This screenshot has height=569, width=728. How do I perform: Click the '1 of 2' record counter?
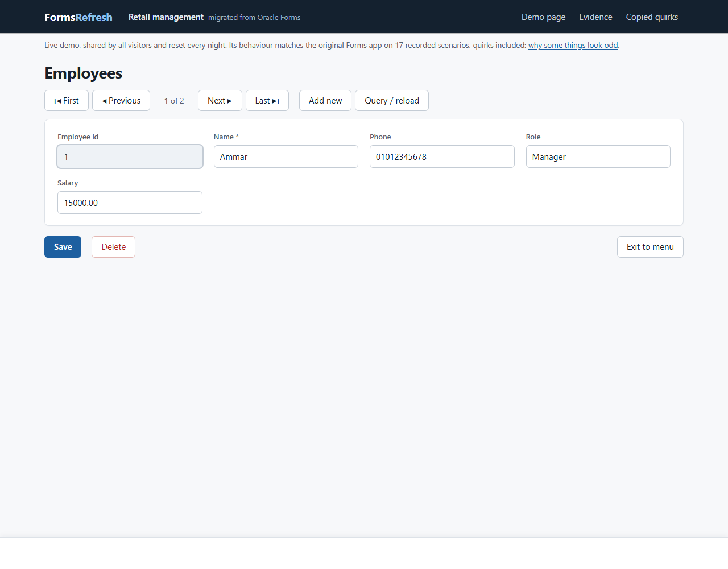point(174,101)
